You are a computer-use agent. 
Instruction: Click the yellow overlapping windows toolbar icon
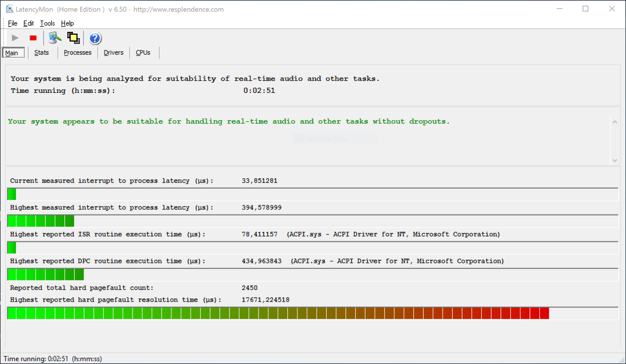73,38
